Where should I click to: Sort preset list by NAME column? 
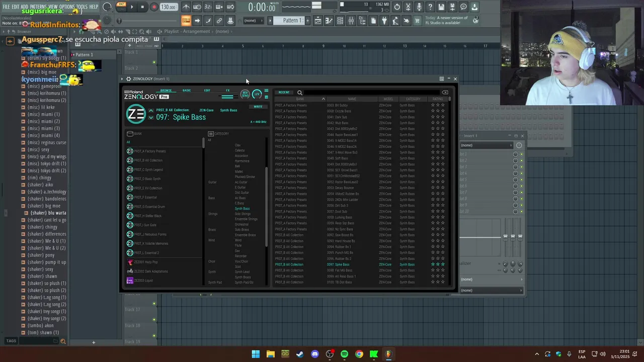point(352,99)
